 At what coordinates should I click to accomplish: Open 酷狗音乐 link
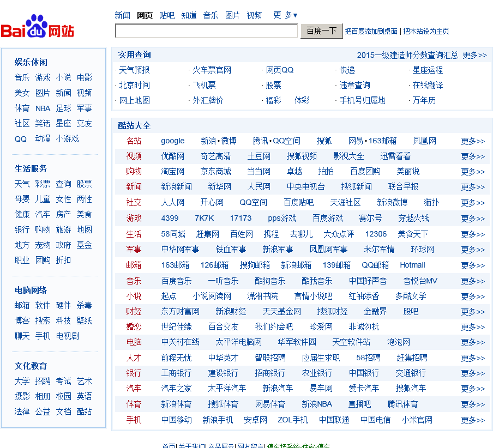pyautogui.click(x=270, y=281)
